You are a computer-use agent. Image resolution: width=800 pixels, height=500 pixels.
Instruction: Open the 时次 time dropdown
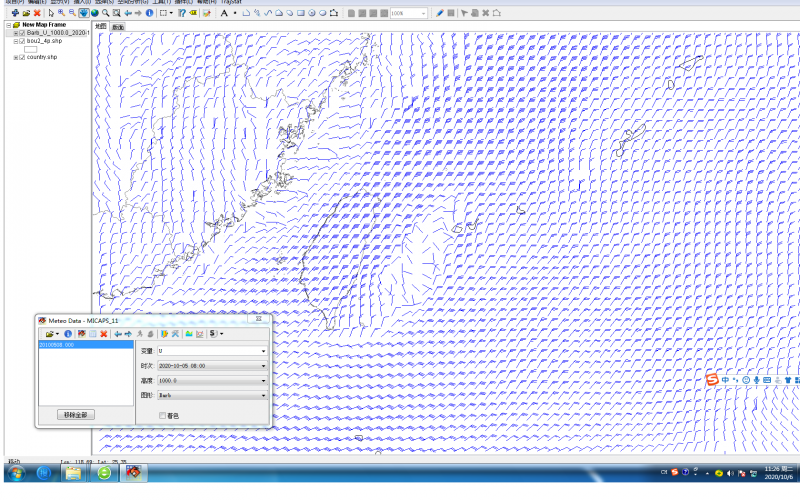click(x=263, y=367)
